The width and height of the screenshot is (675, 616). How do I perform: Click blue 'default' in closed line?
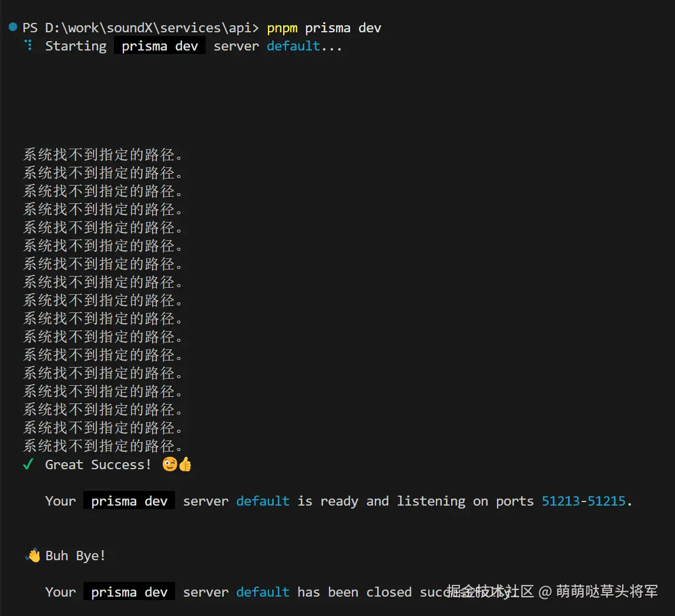click(x=263, y=592)
